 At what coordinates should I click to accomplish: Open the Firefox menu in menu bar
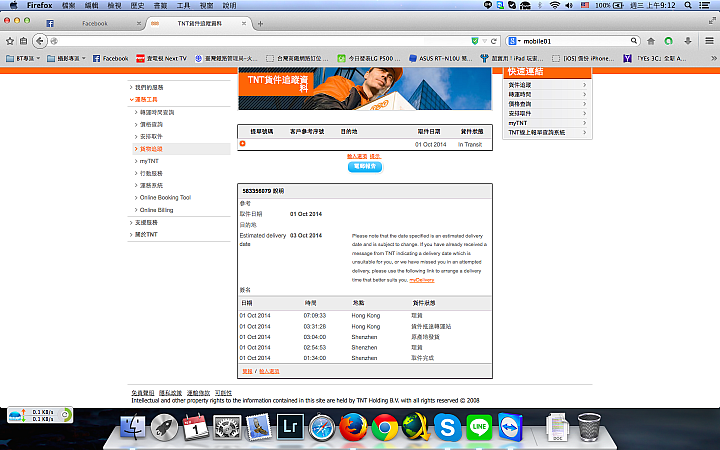(39, 5)
